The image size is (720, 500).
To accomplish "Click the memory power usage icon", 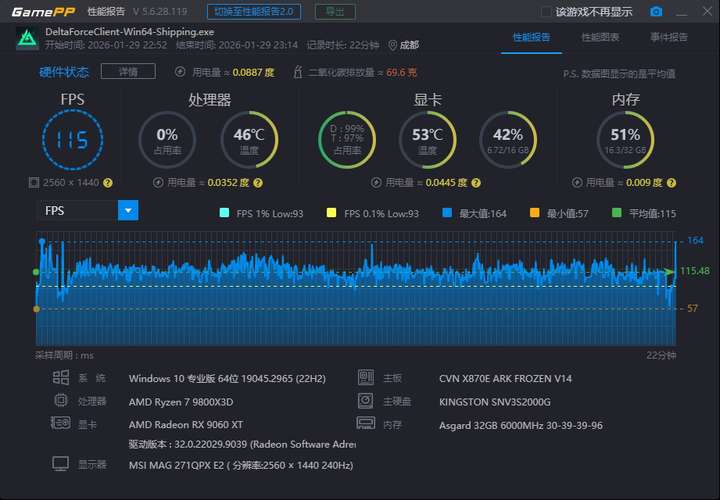I will click(x=577, y=182).
